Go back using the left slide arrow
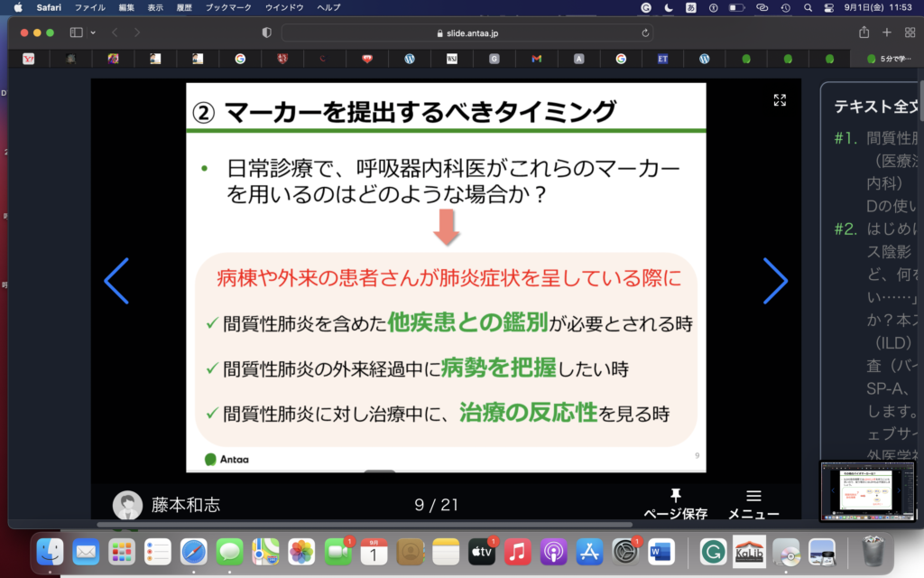This screenshot has height=578, width=924. (x=116, y=281)
